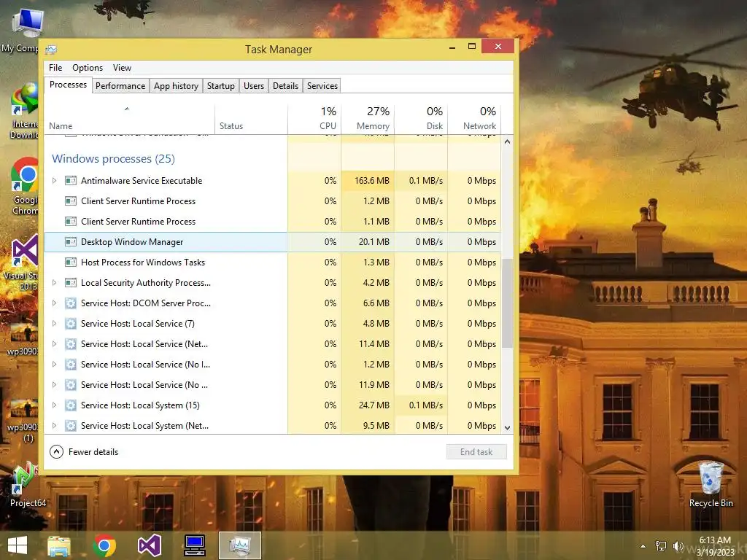
Task: Click the computer monitor taskbar icon
Action: (x=195, y=545)
